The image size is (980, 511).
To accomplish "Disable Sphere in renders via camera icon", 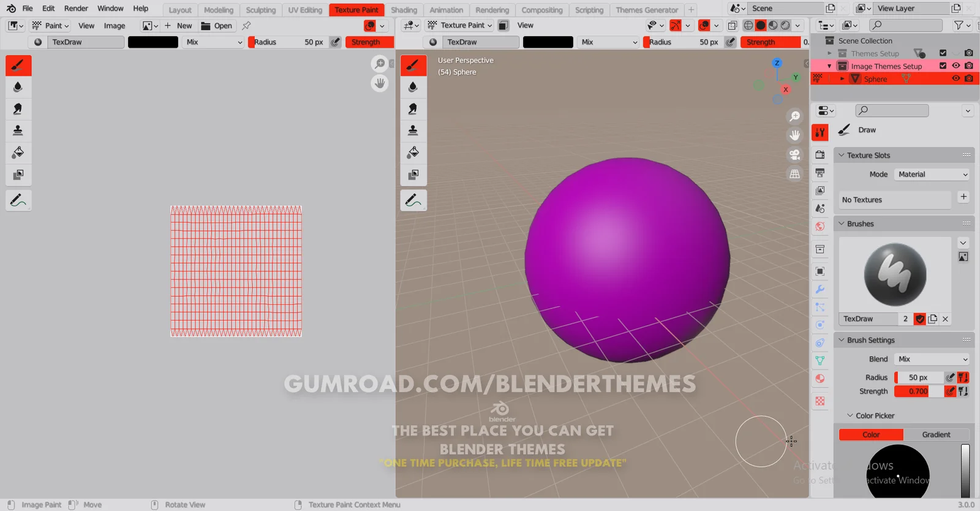I will pyautogui.click(x=968, y=78).
